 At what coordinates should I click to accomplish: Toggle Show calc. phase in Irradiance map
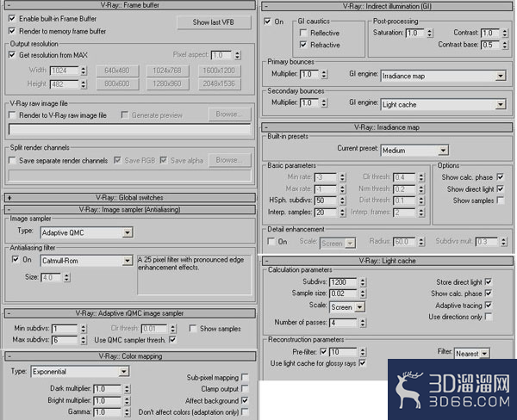tap(501, 177)
